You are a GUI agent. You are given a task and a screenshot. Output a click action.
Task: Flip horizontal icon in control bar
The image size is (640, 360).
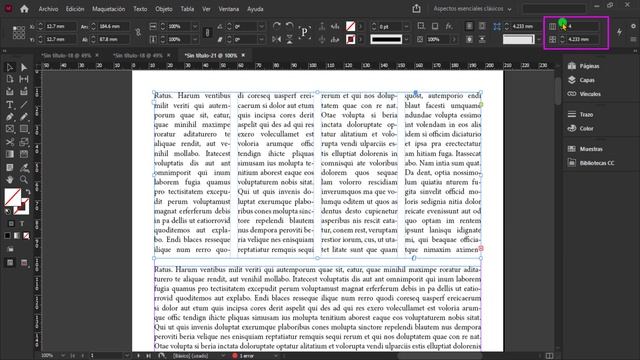coord(277,39)
